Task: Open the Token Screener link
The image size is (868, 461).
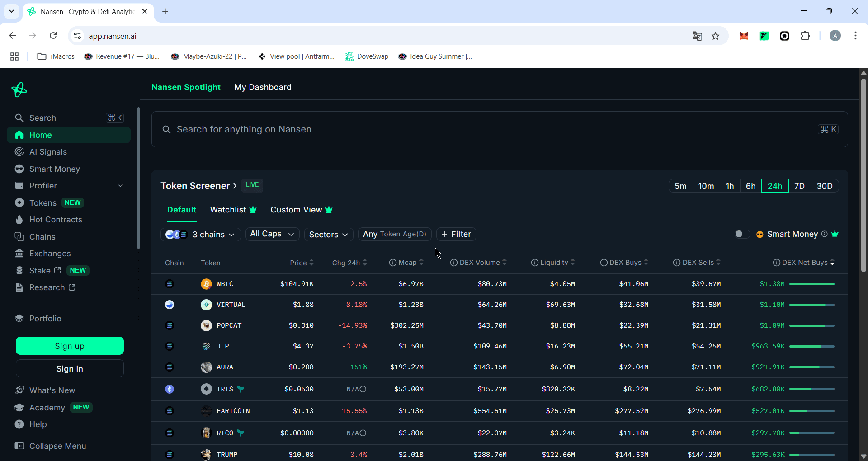Action: [198, 186]
